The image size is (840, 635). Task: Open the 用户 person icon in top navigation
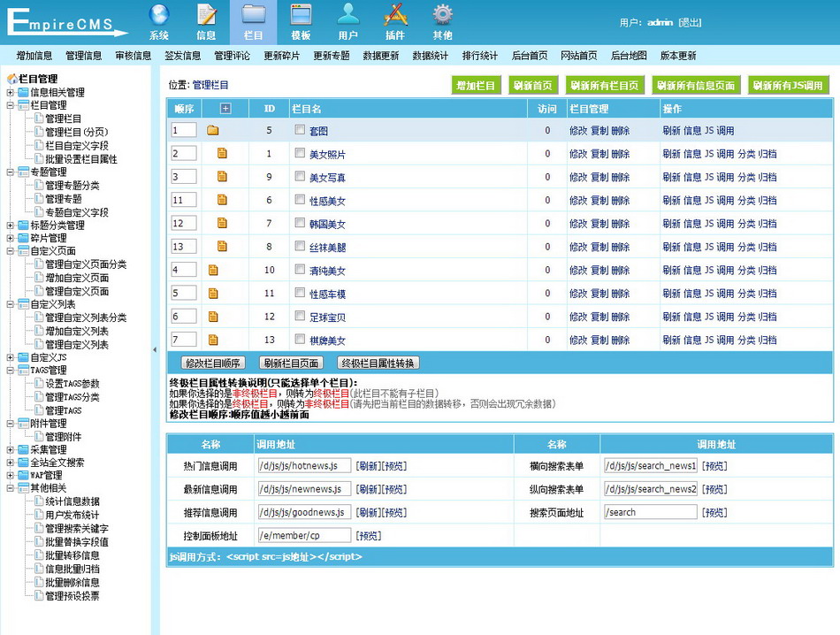348,15
